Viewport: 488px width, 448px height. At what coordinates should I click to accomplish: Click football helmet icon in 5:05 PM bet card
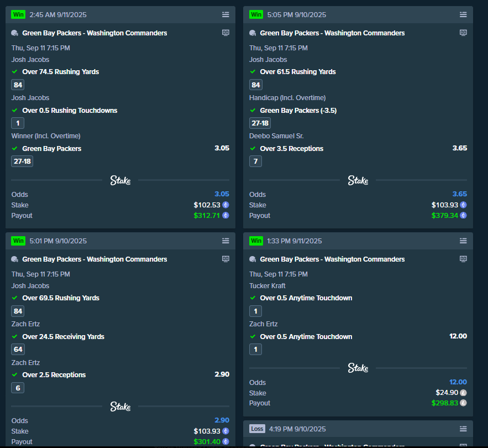click(253, 33)
